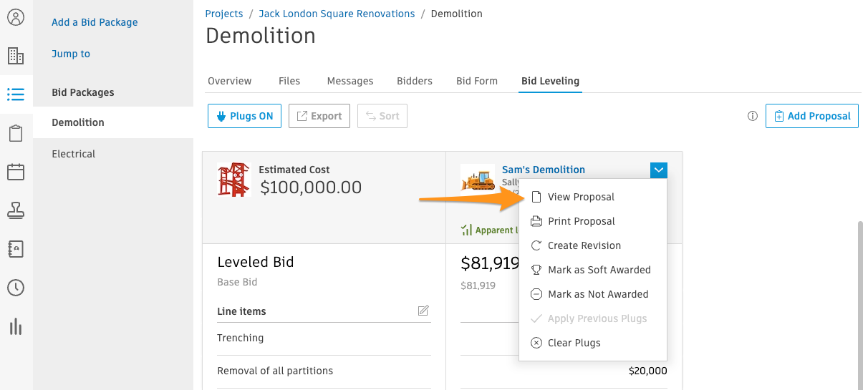
Task: Open the clock history icon in sidebar
Action: click(x=16, y=288)
